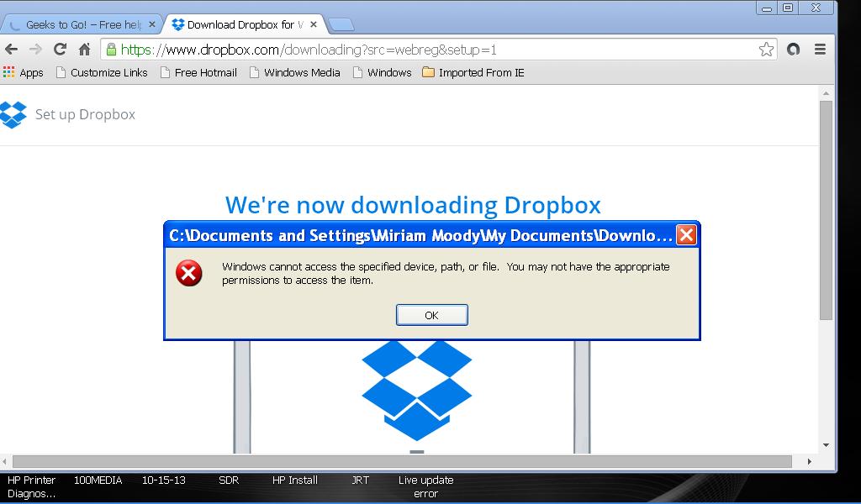Viewport: 861px width, 504px height.
Task: Click the green padlock security icon
Action: [x=111, y=50]
